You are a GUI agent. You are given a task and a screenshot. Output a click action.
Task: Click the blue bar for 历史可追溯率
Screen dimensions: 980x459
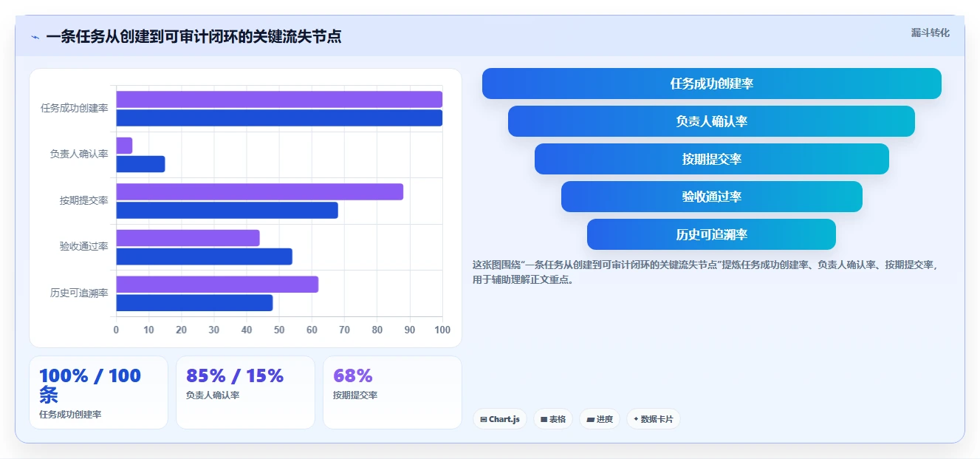click(194, 303)
